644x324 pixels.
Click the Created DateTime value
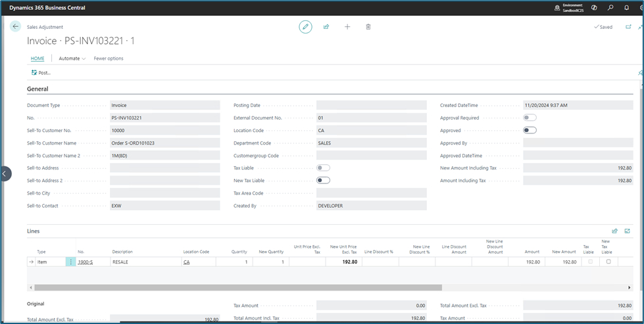point(578,105)
